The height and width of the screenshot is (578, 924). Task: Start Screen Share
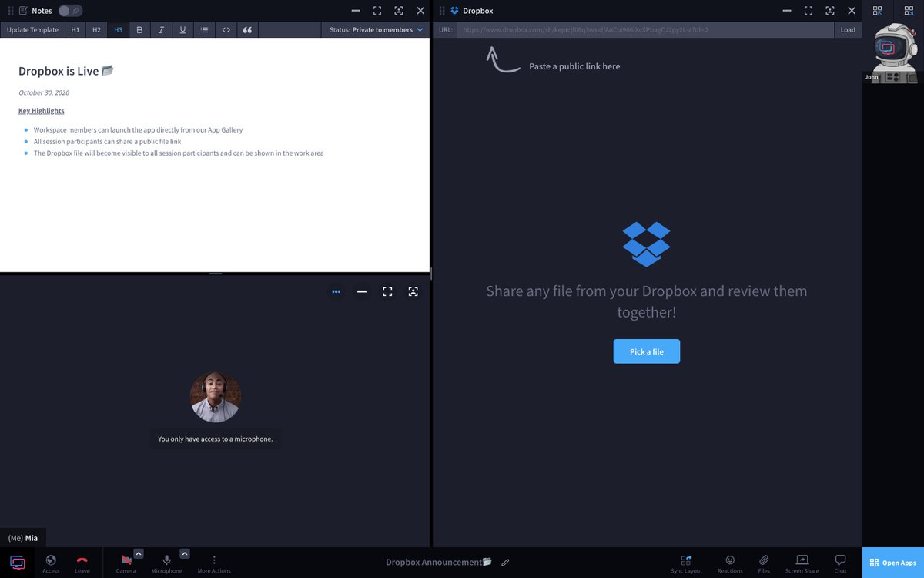(802, 564)
